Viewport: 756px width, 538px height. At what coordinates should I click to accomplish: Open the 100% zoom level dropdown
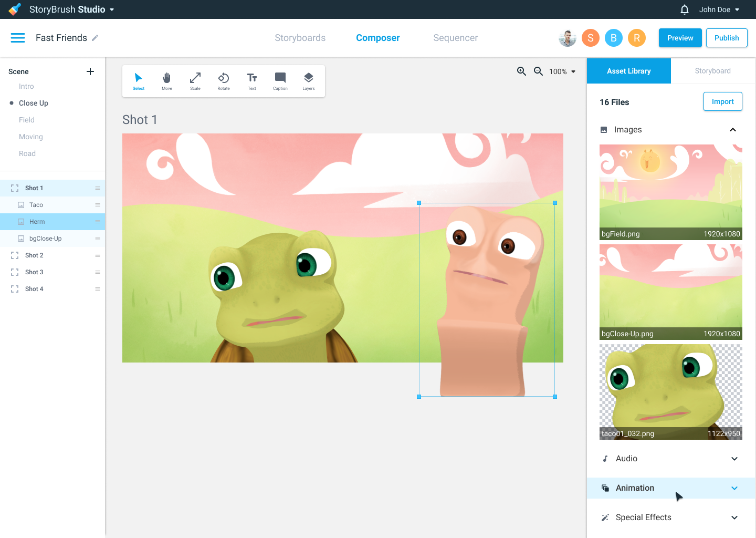[x=563, y=71]
